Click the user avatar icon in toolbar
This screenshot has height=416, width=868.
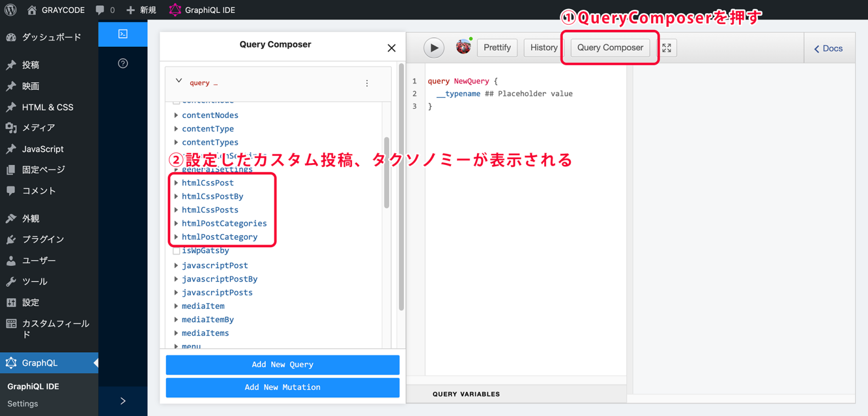(x=463, y=47)
